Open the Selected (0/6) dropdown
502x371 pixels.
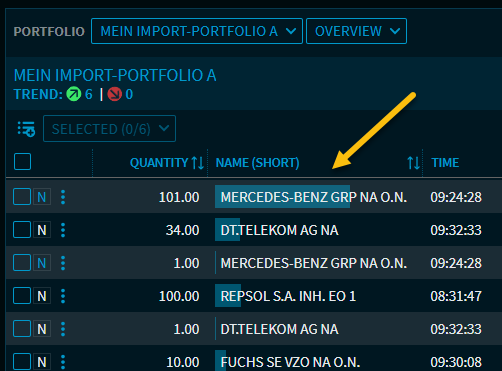point(109,129)
